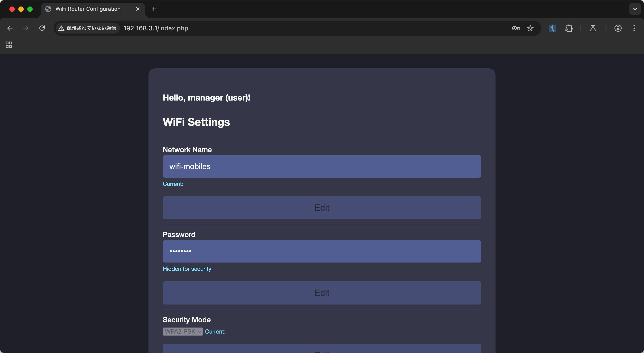This screenshot has width=644, height=353.
Task: Click the wifi-mobiles network name field
Action: [x=322, y=166]
